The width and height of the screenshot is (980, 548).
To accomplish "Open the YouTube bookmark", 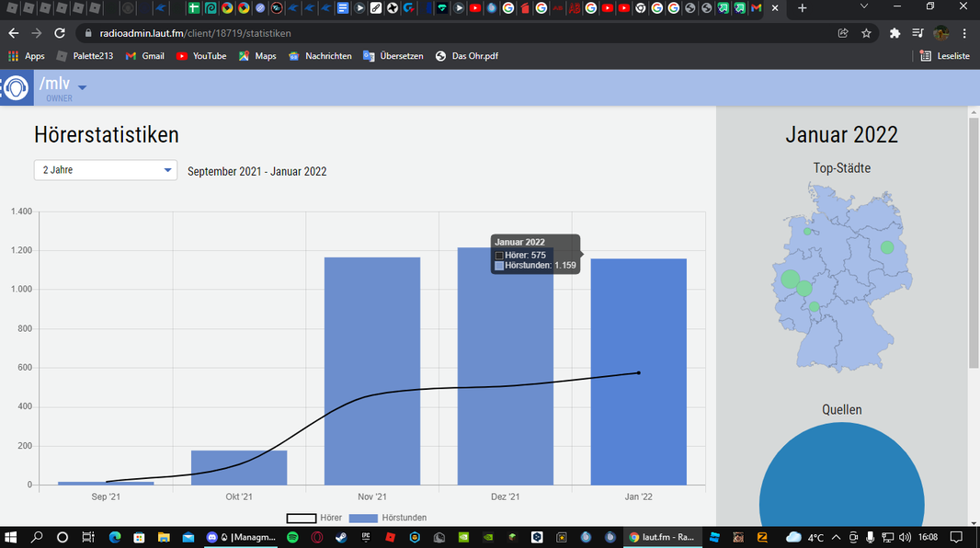I will tap(201, 55).
